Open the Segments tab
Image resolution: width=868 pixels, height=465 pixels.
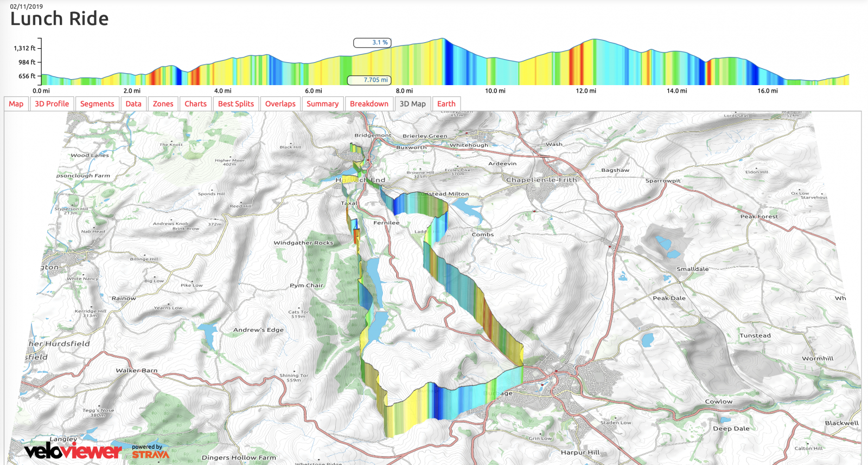[97, 104]
